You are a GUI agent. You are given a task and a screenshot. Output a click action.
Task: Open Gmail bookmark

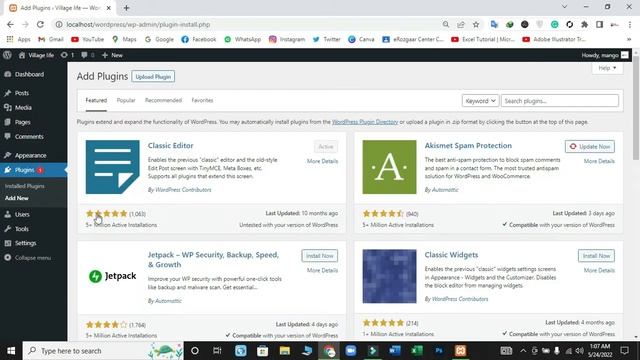[51, 40]
